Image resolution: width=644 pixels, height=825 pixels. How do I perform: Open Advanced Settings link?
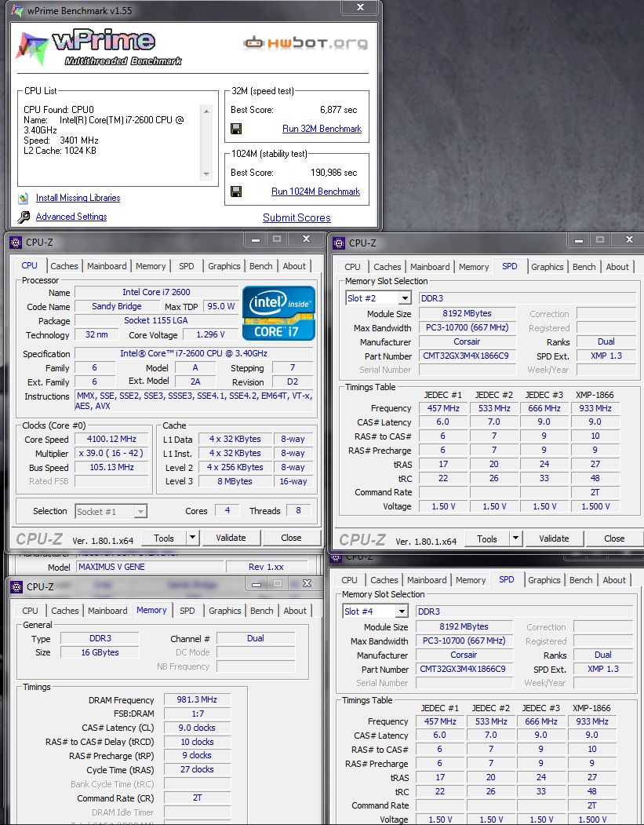click(71, 217)
